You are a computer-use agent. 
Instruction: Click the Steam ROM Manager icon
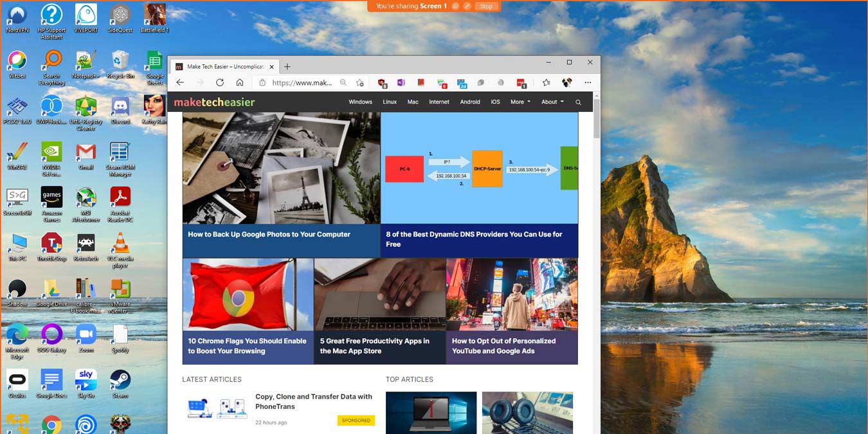(120, 158)
